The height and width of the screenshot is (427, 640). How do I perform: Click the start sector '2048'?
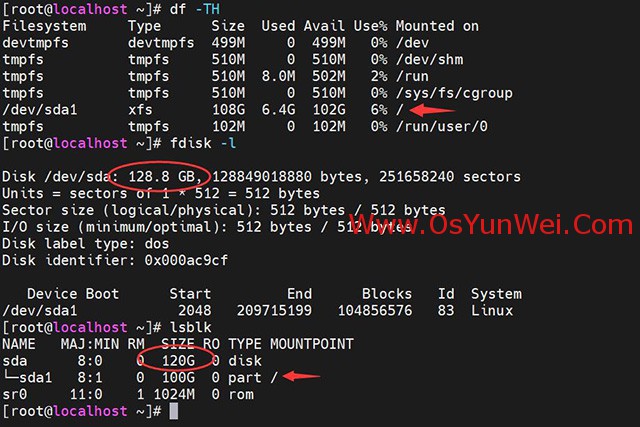click(195, 311)
